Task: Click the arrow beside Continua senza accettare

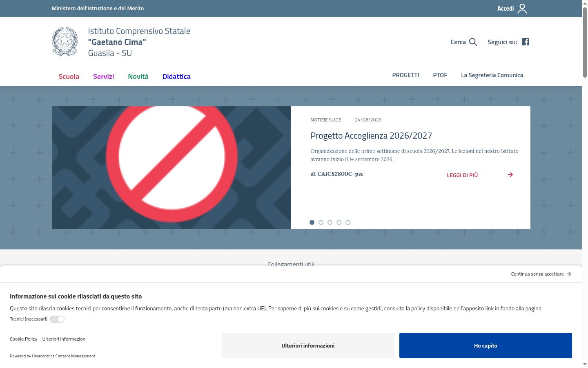Action: (x=569, y=274)
